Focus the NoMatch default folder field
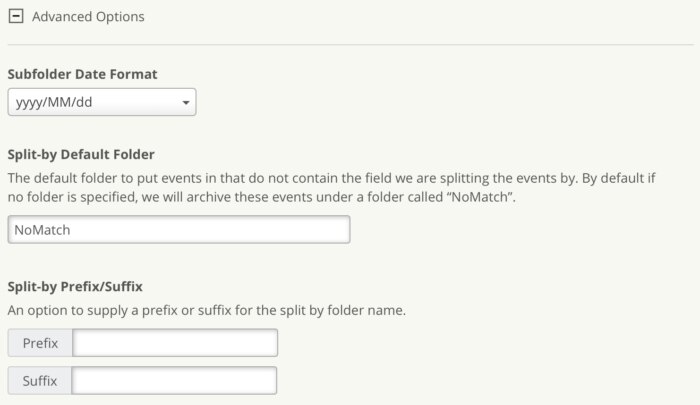 click(x=179, y=229)
